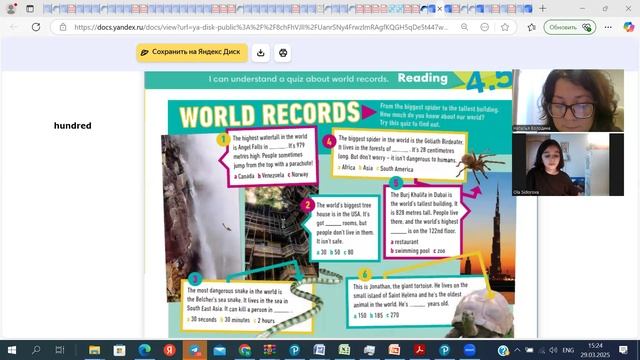Open Excel from the taskbar

(344, 350)
